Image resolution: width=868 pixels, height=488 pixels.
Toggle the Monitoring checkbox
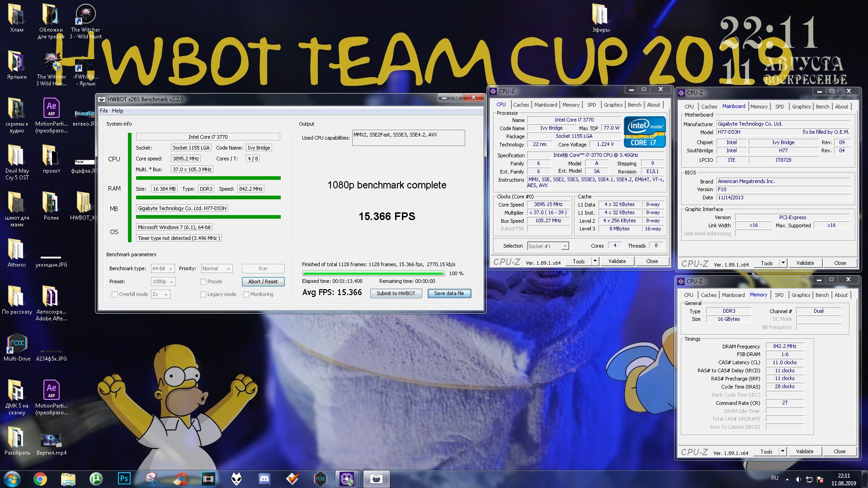246,294
